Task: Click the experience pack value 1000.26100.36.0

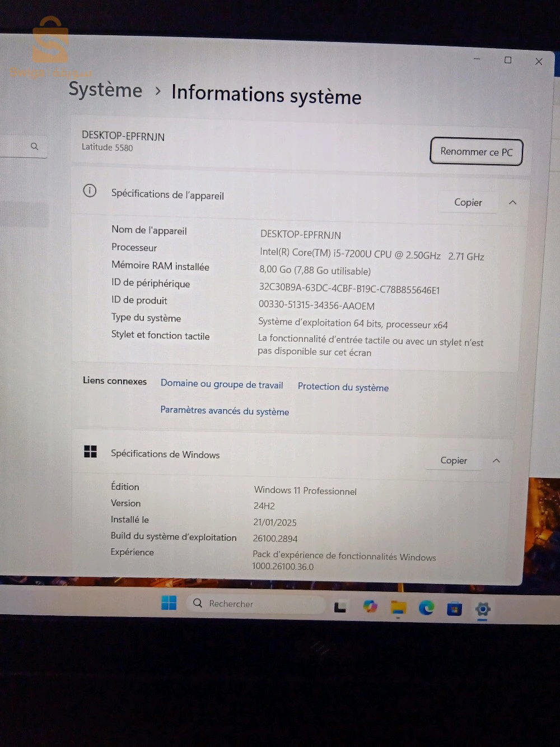Action: [283, 567]
